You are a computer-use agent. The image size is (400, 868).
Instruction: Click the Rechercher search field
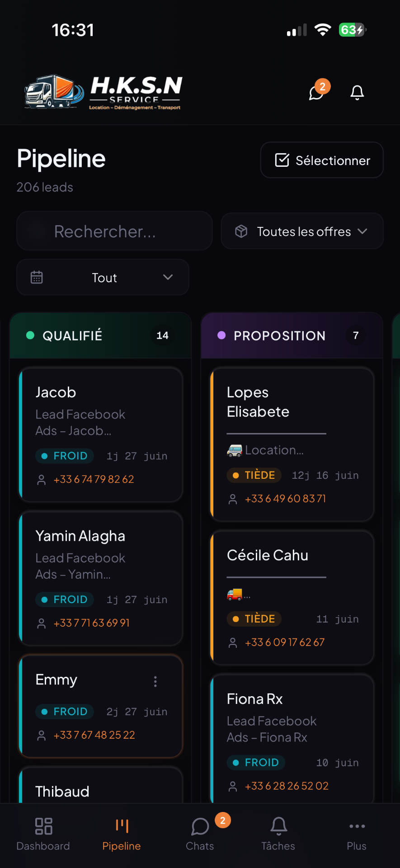click(114, 231)
